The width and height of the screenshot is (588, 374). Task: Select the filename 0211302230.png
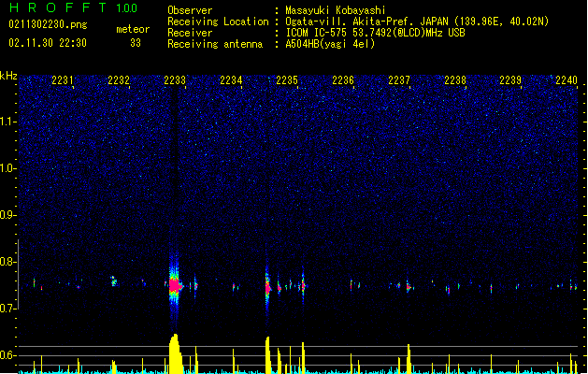pos(48,24)
